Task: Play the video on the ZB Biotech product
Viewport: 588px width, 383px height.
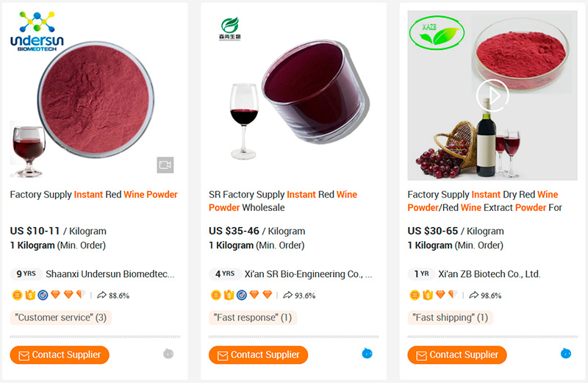Action: tap(491, 95)
